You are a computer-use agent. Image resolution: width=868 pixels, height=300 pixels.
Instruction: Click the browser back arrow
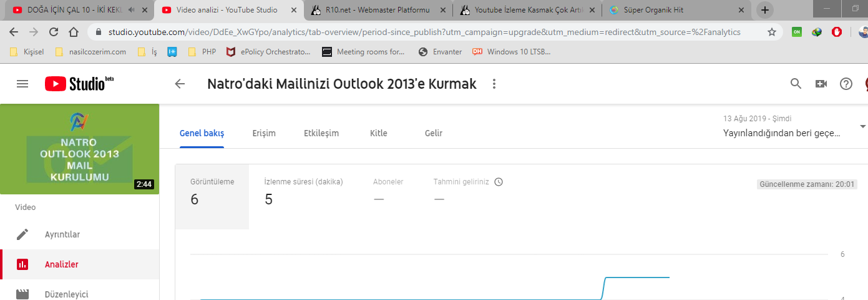pos(15,32)
